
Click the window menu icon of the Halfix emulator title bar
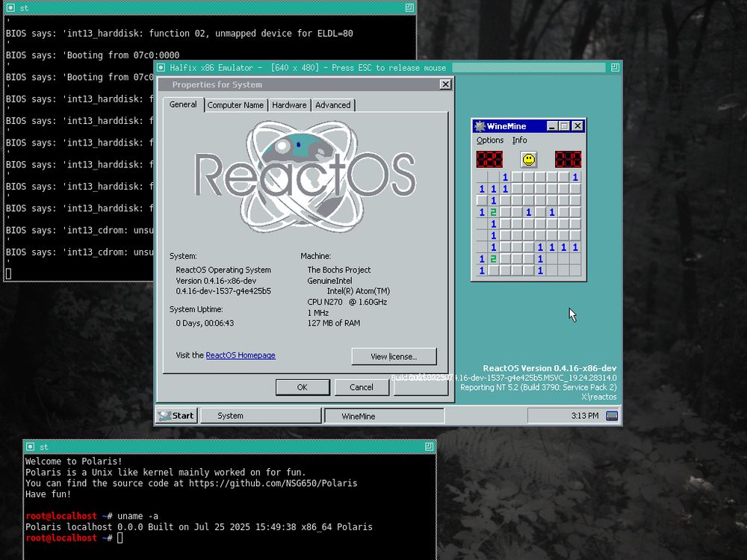coord(161,68)
